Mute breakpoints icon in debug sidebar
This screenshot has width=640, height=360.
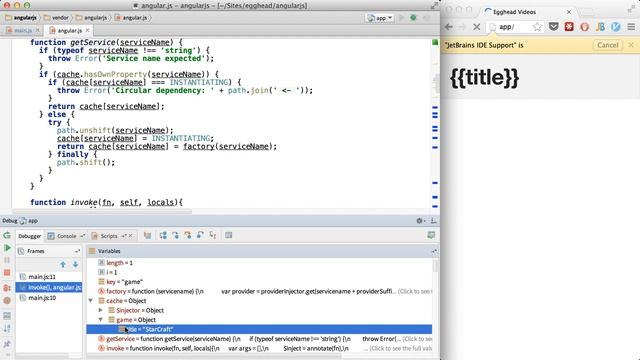(7, 300)
